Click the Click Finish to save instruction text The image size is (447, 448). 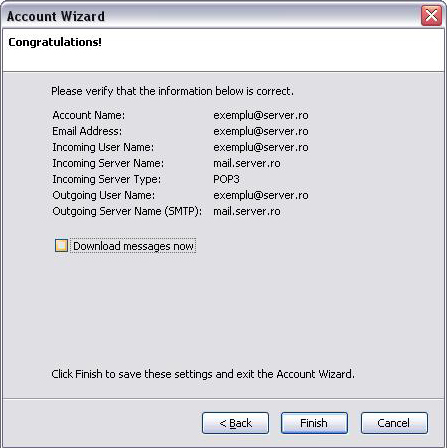tap(203, 374)
